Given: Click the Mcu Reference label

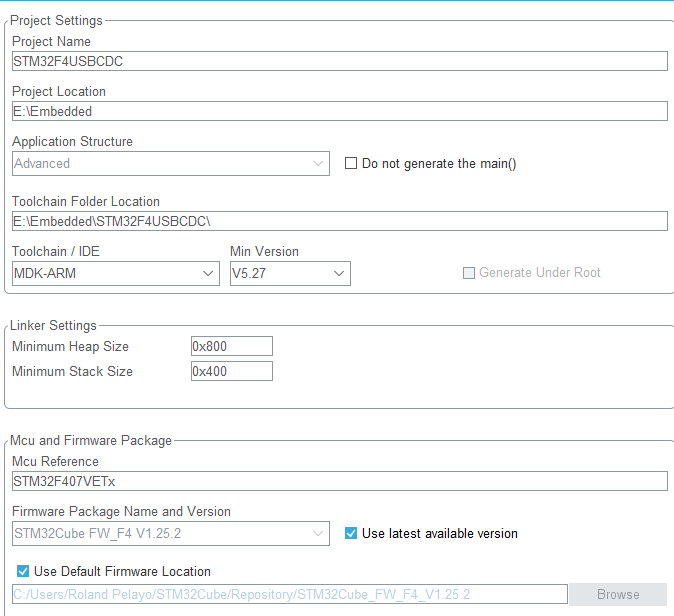Looking at the screenshot, I should coord(55,462).
